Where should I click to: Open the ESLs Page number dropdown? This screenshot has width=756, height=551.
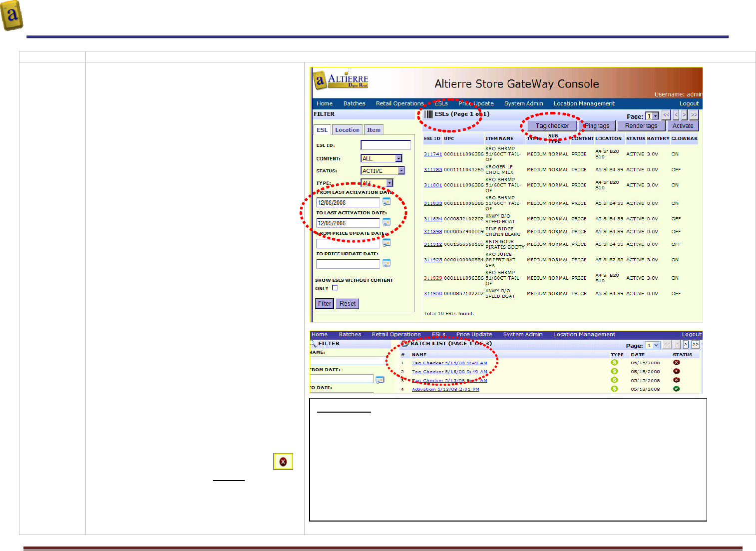652,116
